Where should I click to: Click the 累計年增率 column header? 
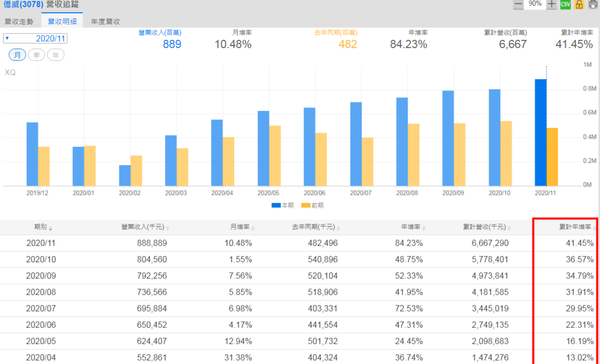575,227
